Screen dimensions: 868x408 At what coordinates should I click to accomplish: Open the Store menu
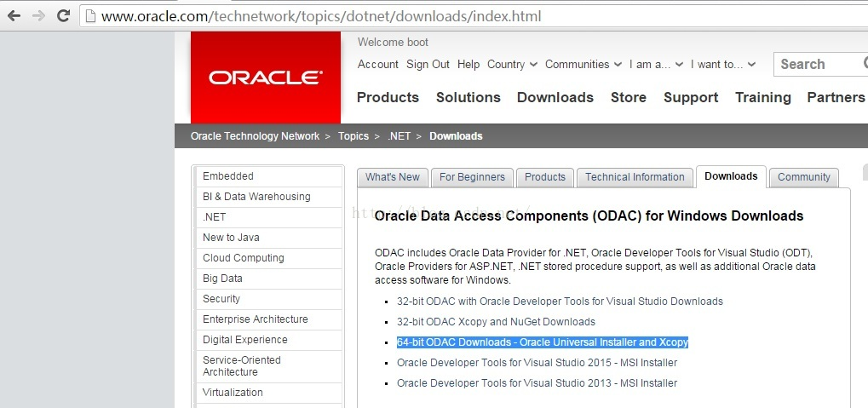(629, 97)
